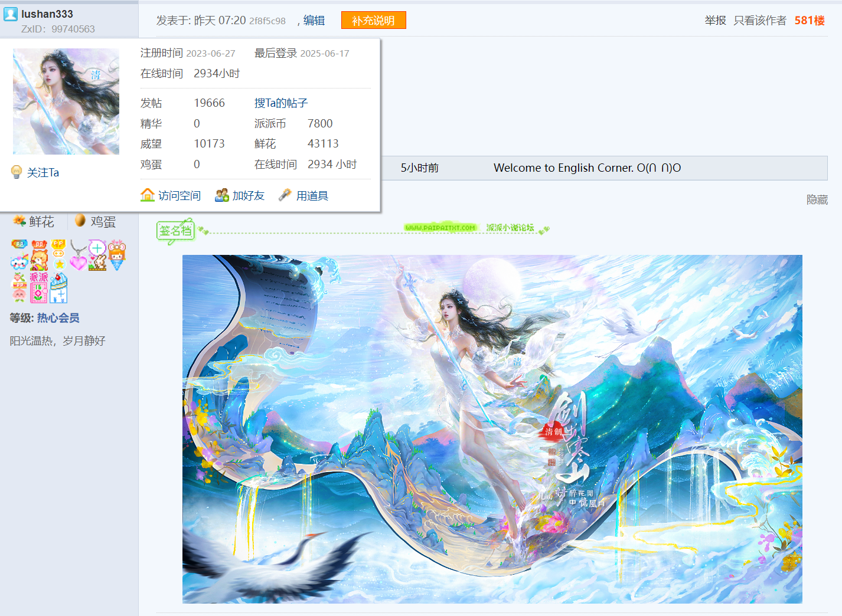Click the 5小时前 timestamp
Image resolution: width=842 pixels, height=616 pixels.
coord(420,168)
